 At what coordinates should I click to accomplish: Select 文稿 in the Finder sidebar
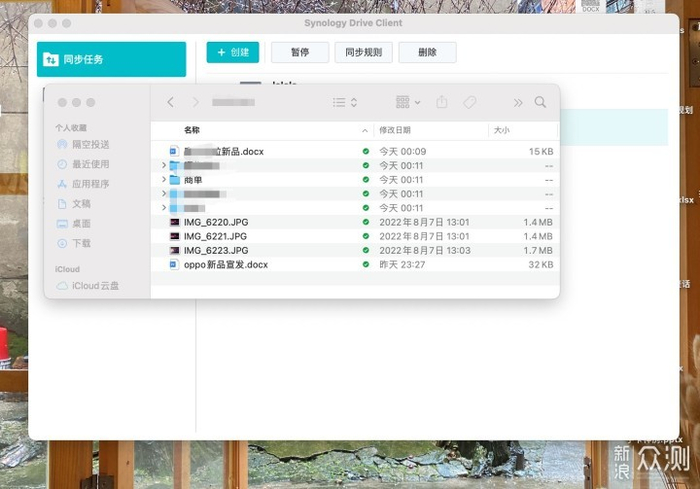tap(74, 204)
